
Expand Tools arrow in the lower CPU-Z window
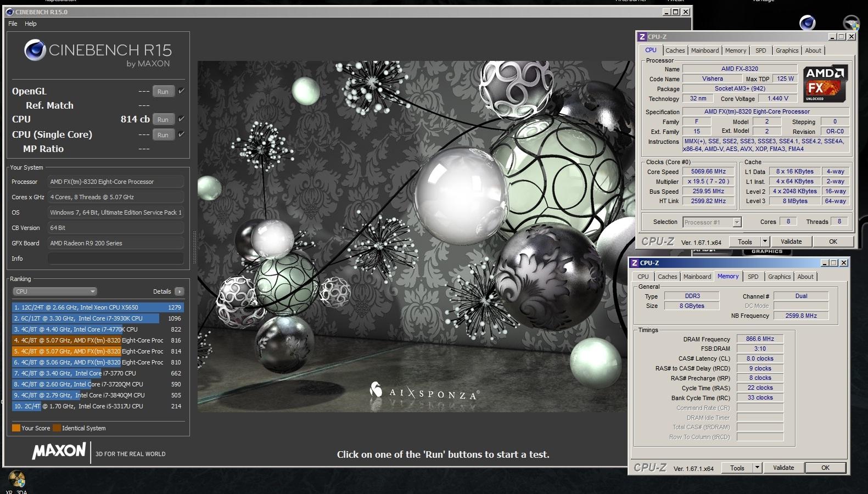pyautogui.click(x=757, y=468)
